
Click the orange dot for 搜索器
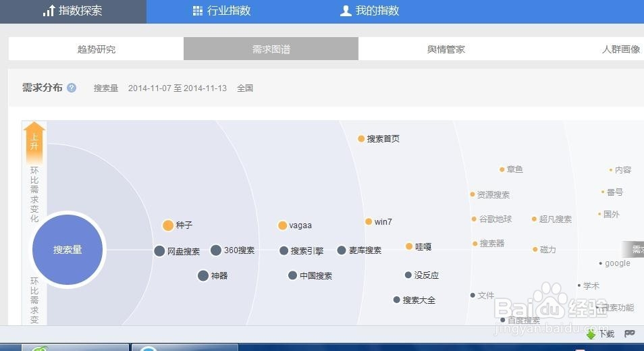[475, 244]
